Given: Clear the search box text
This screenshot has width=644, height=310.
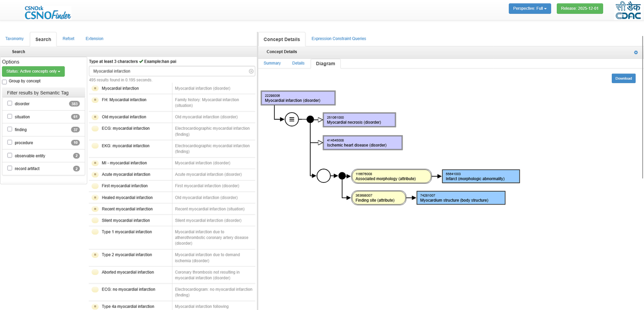Looking at the screenshot, I should pyautogui.click(x=251, y=71).
